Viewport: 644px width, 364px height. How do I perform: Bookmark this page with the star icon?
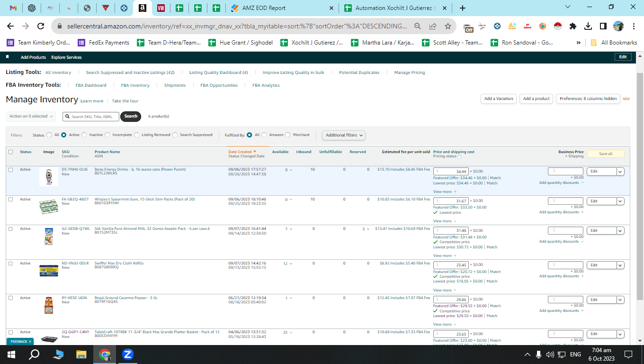point(447,26)
